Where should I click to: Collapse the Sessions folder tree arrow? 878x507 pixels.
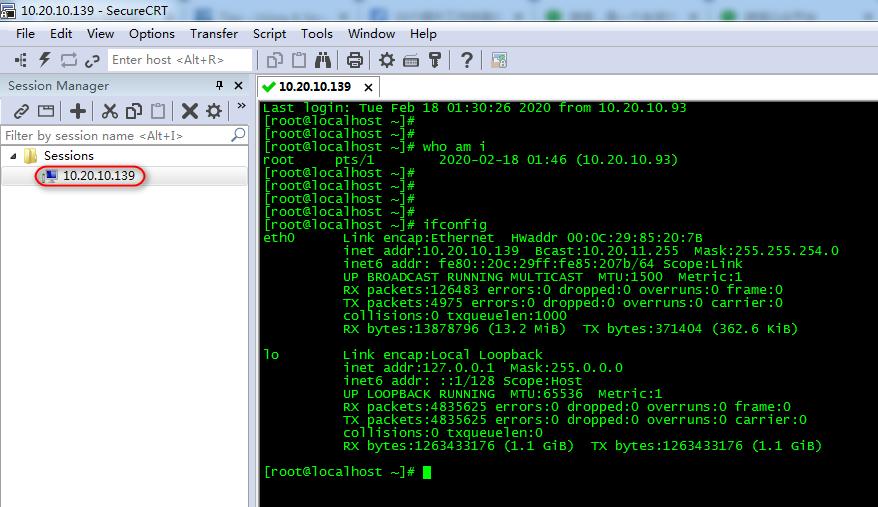click(x=13, y=156)
